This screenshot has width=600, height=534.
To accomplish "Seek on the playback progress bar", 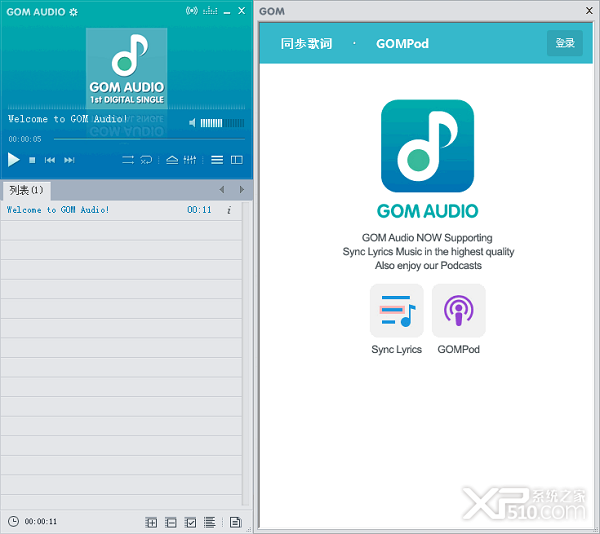I will [149, 139].
